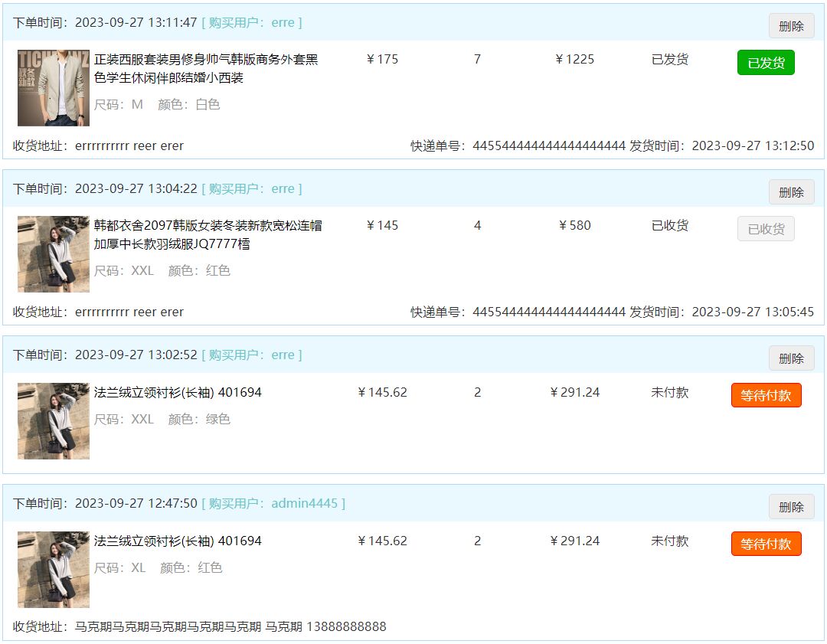Click buyer erre on the 13:04:22 order

point(283,188)
